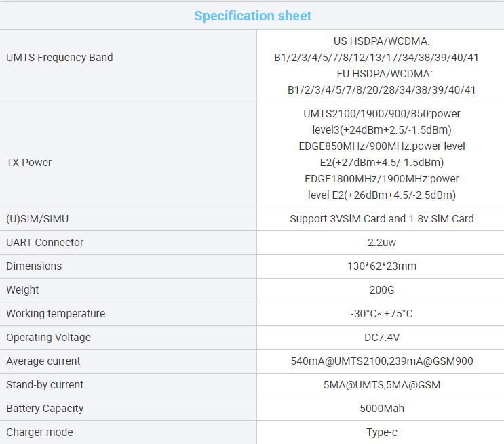The height and width of the screenshot is (444, 504).
Task: Click the UMTS Frequency Band label
Action: click(x=60, y=58)
